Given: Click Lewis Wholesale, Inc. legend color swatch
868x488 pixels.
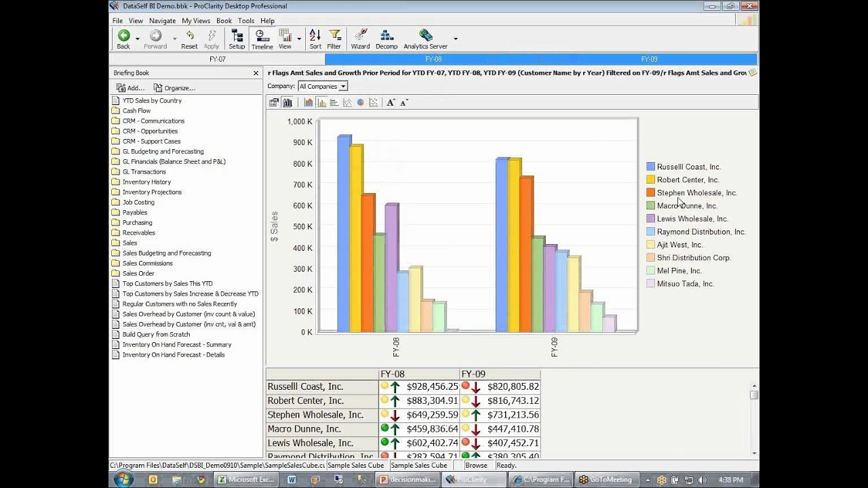Looking at the screenshot, I should click(650, 218).
